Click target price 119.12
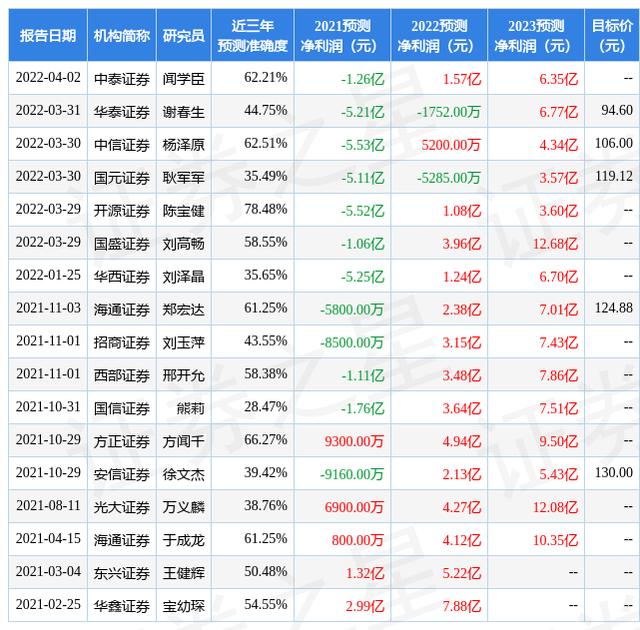This screenshot has width=640, height=630. [x=614, y=176]
